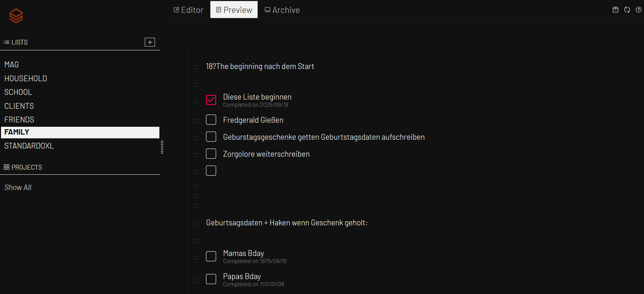
Task: Uncheck 'Diese Liste beginnen' checkbox
Action: pyautogui.click(x=211, y=100)
